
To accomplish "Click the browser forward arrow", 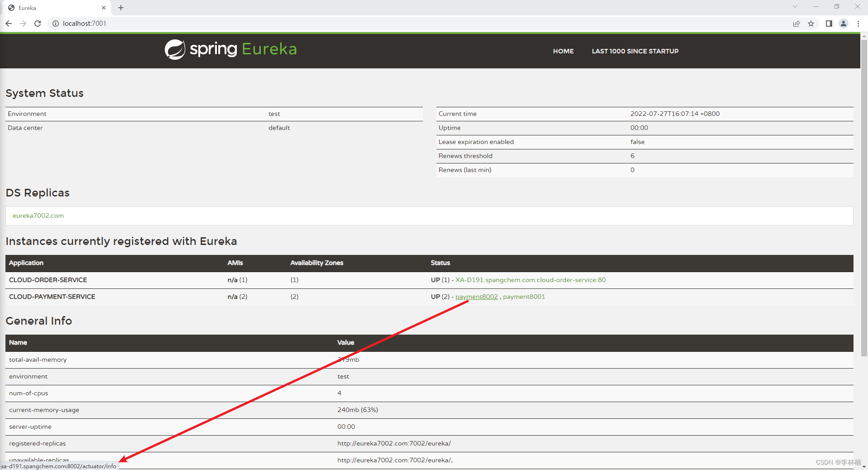I will 23,24.
